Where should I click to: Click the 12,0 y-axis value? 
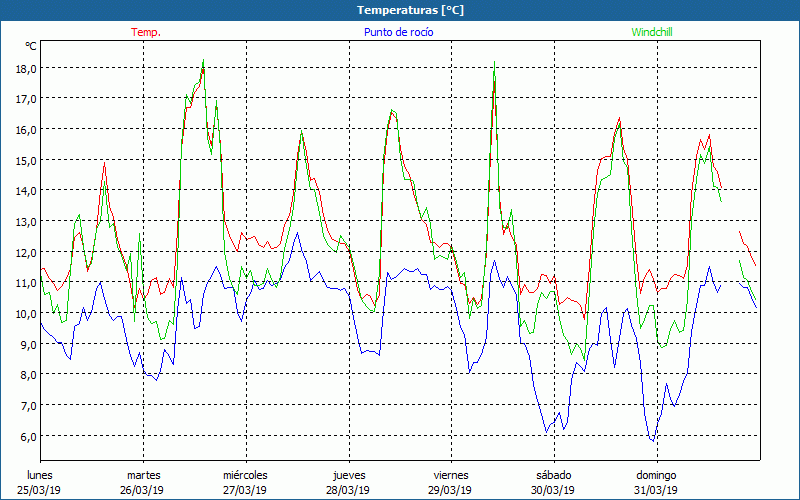click(x=26, y=253)
